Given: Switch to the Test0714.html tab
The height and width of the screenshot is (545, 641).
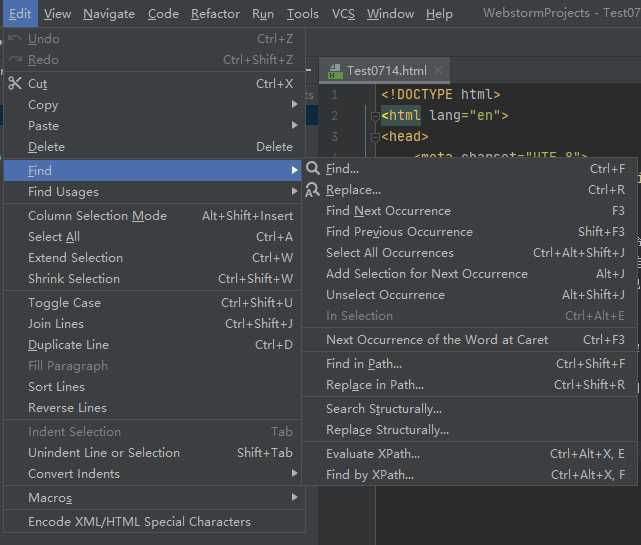Looking at the screenshot, I should (x=384, y=71).
